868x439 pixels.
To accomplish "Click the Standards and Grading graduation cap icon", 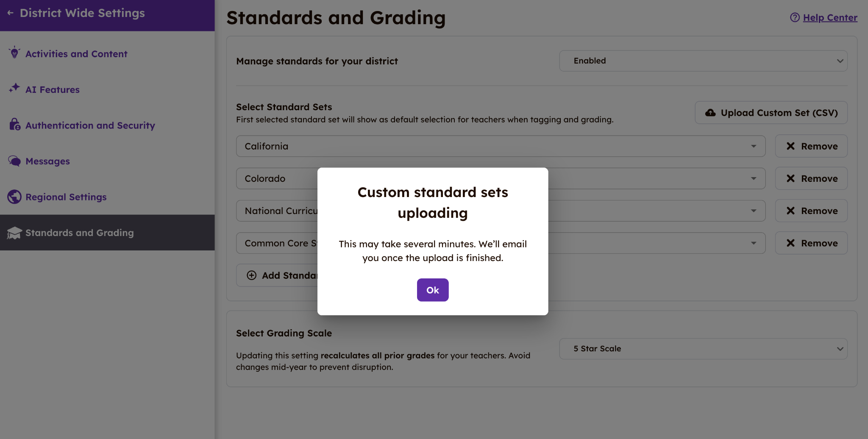I will pos(14,233).
